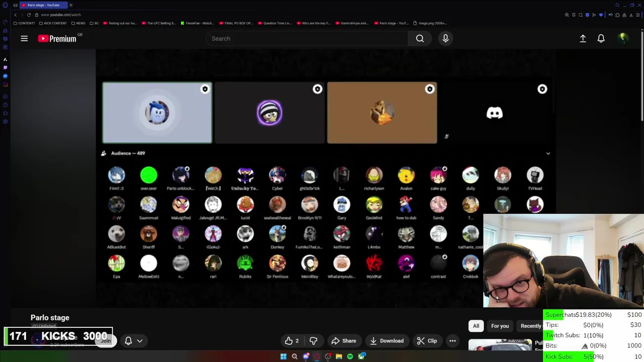Open the Create upload icon
644x362 pixels.
(583, 39)
